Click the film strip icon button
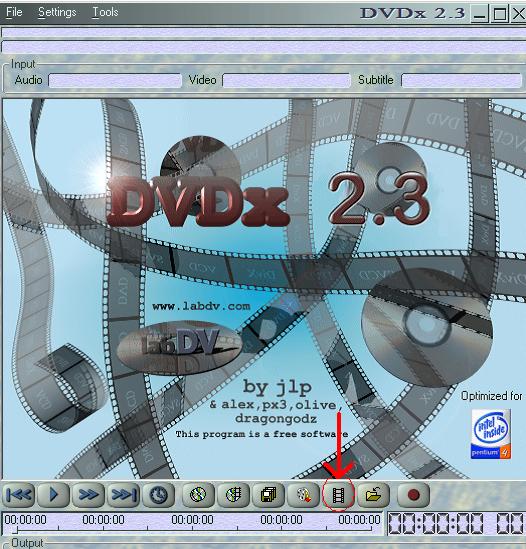Screen dimensions: 526x549 coord(338,495)
